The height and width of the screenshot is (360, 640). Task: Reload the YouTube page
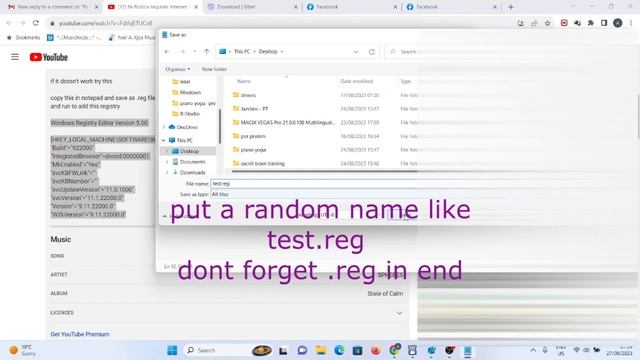coord(36,23)
